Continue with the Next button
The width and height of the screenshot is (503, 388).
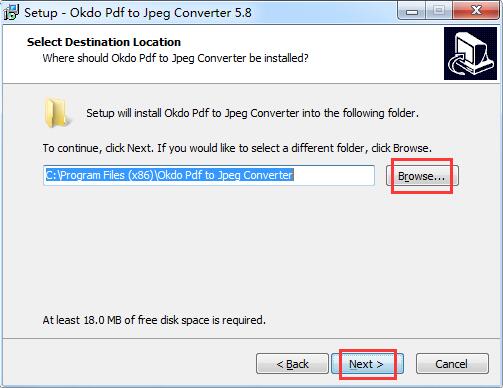pos(367,364)
